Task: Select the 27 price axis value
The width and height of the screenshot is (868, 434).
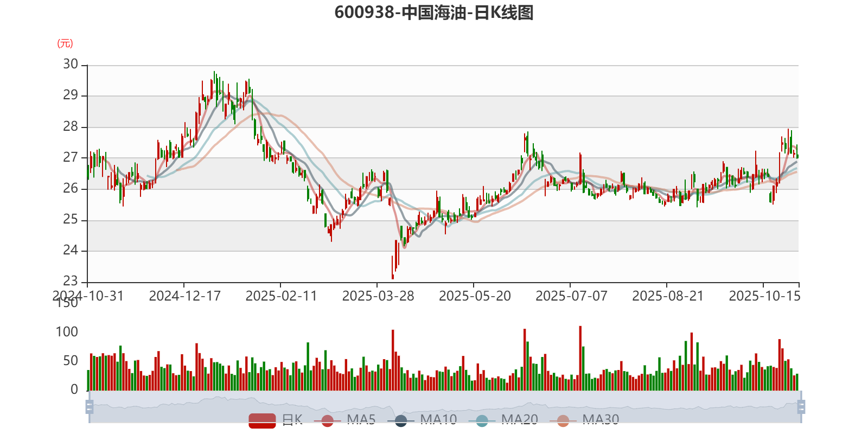Action: click(71, 157)
